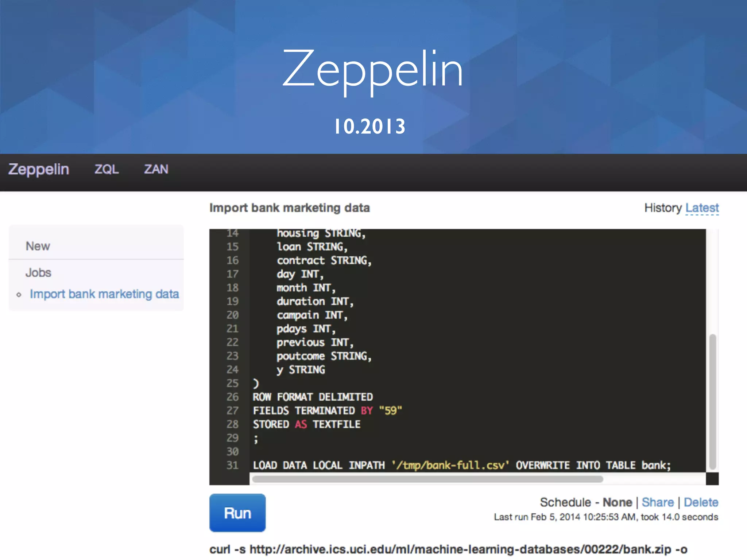Viewport: 747px width, 560px height.
Task: Click line number 26 in the gutter
Action: (232, 397)
